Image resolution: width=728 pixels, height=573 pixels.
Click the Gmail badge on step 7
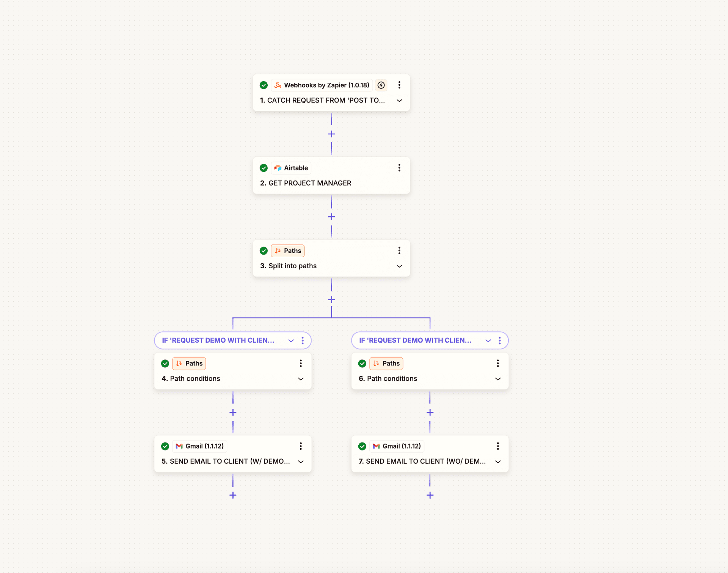pyautogui.click(x=397, y=446)
